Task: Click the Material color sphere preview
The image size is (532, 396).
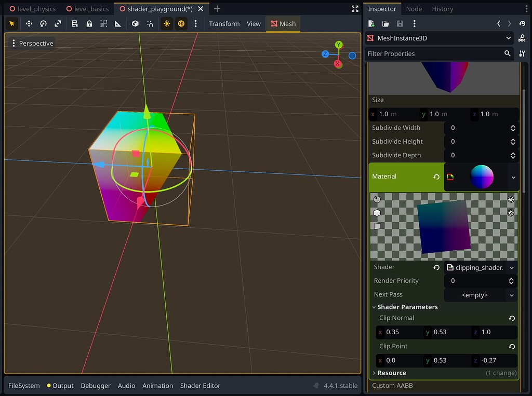Action: (x=482, y=176)
